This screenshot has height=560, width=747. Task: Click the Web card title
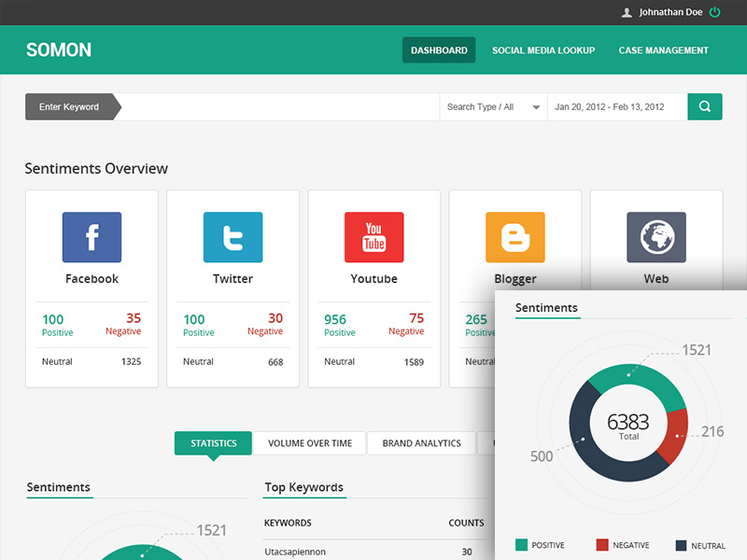click(x=656, y=278)
